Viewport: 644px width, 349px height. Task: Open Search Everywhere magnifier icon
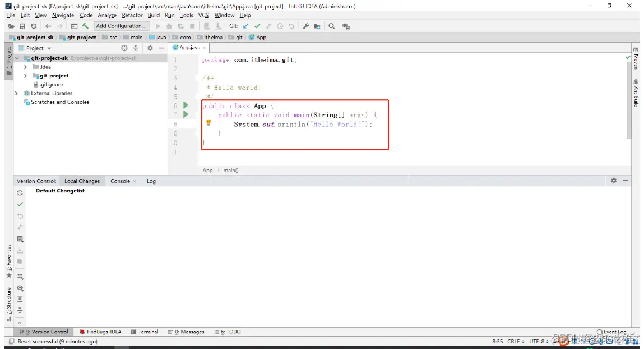tap(331, 26)
